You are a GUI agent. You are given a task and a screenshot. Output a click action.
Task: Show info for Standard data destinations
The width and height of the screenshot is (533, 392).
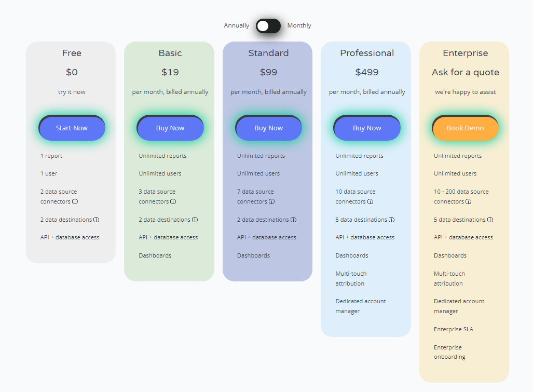(x=293, y=220)
